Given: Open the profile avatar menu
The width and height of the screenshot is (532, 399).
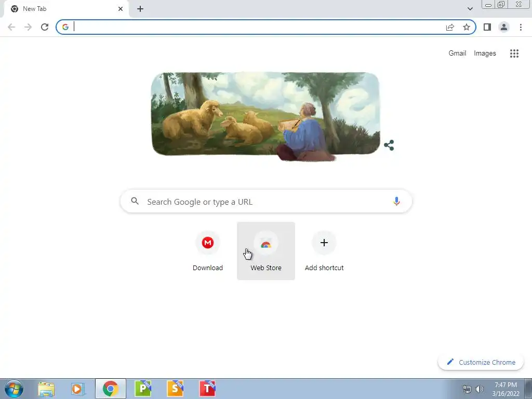Looking at the screenshot, I should 504,27.
